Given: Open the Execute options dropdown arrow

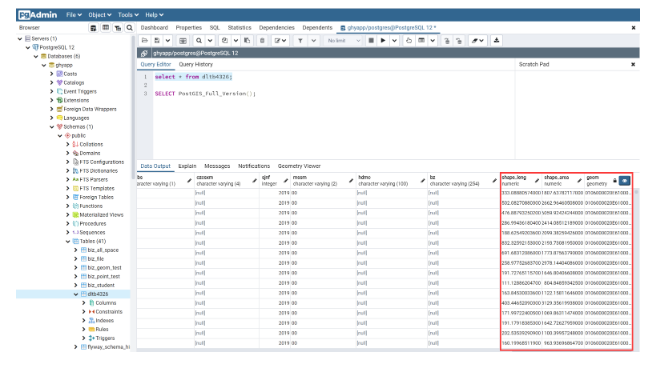Looking at the screenshot, I should coord(394,41).
